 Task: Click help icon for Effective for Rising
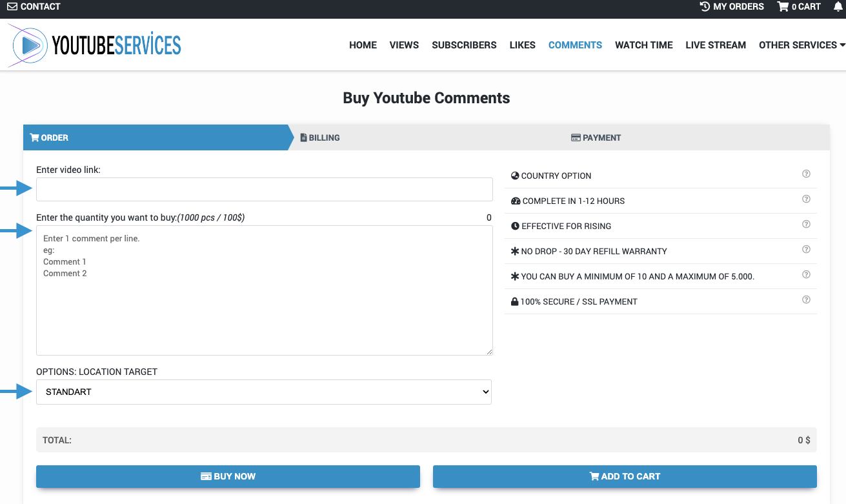pos(806,225)
